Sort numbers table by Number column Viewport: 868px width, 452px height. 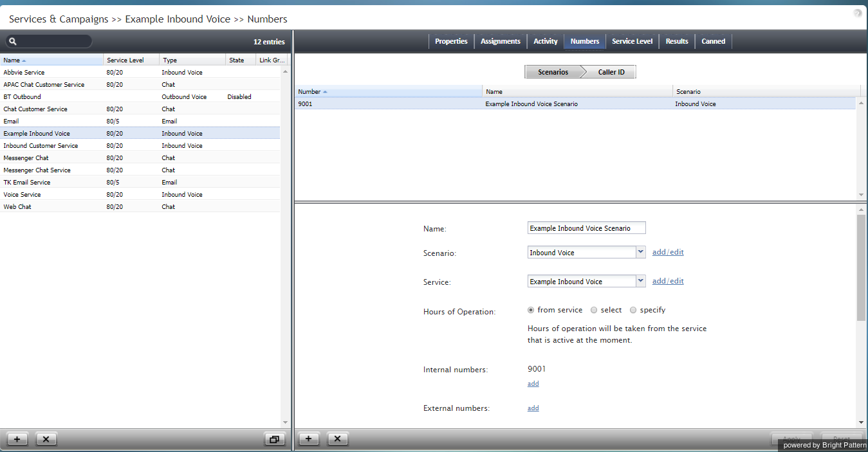click(389, 91)
